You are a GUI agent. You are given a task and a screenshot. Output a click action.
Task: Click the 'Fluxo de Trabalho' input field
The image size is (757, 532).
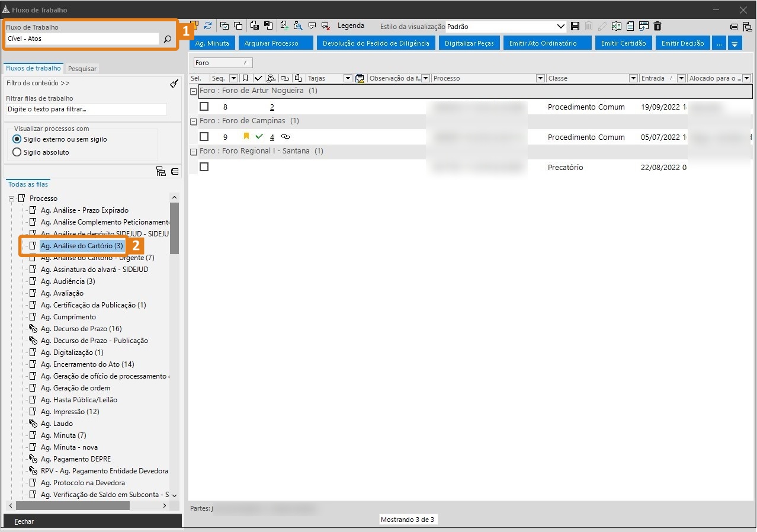82,39
